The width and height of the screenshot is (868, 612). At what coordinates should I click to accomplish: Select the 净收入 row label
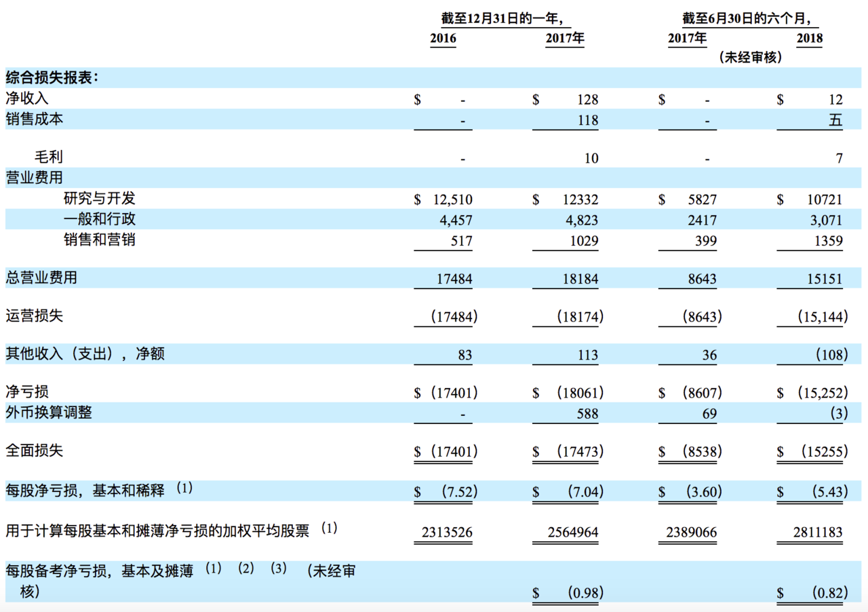(x=27, y=98)
